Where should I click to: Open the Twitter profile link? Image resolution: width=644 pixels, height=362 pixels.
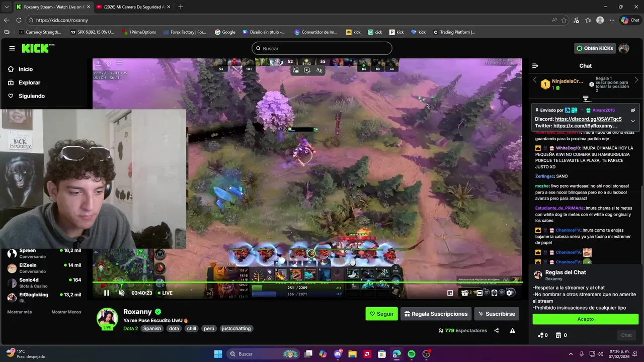(585, 126)
